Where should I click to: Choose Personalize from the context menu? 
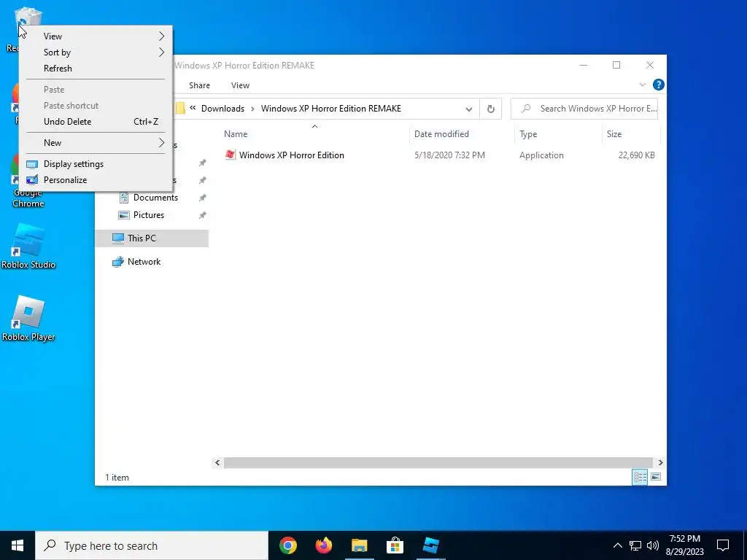[x=96, y=180]
